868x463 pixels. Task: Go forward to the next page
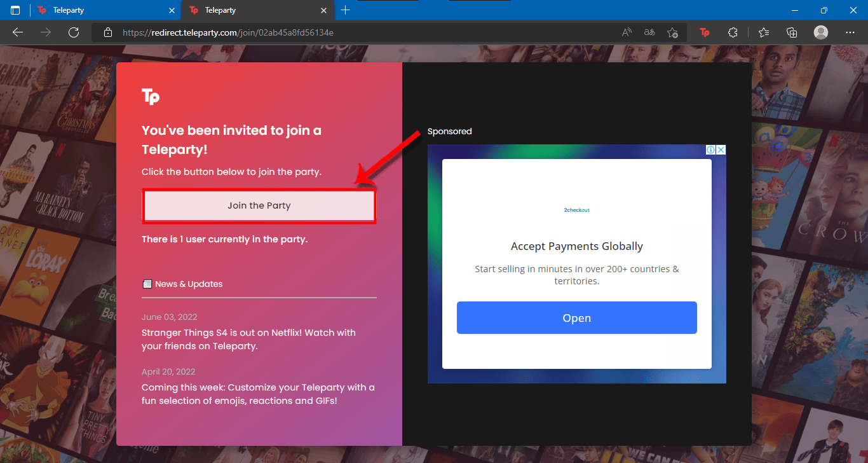(46, 32)
